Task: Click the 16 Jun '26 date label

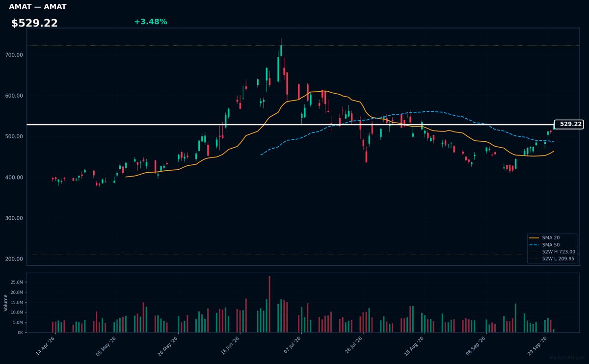Action: pyautogui.click(x=230, y=346)
